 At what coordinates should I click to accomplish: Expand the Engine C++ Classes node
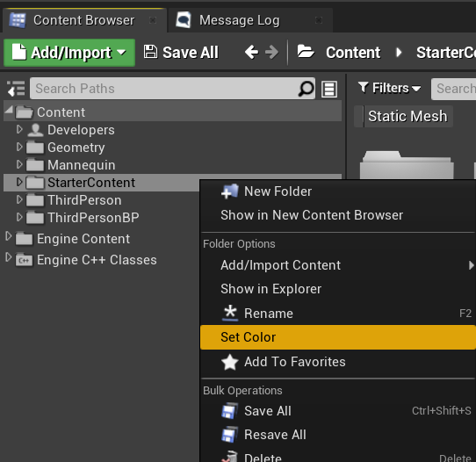[9, 257]
